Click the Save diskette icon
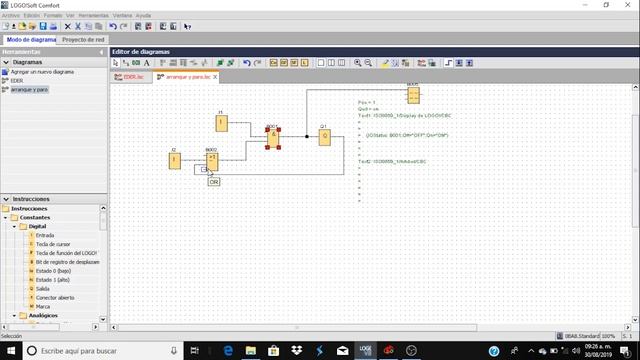The height and width of the screenshot is (360, 640). pyautogui.click(x=43, y=27)
